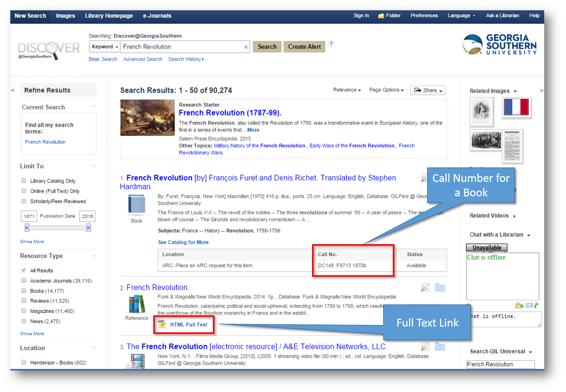Open e-Journals in the top menu
Image resolution: width=566 pixels, height=392 pixels.
(157, 16)
